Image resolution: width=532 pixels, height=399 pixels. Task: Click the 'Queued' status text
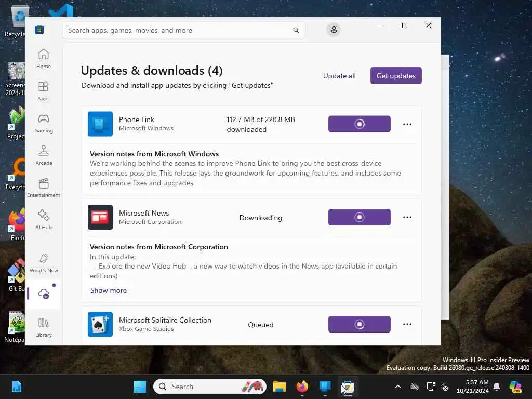[x=261, y=325]
